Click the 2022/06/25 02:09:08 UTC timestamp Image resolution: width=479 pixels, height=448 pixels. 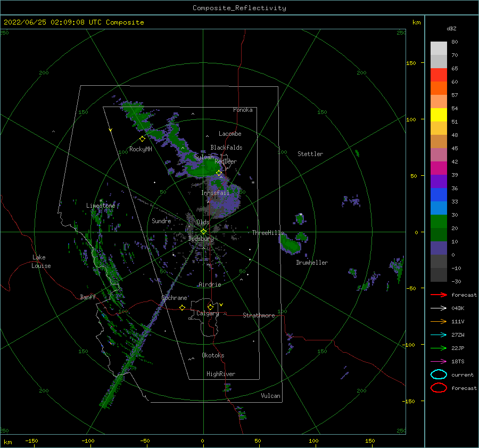(x=73, y=22)
